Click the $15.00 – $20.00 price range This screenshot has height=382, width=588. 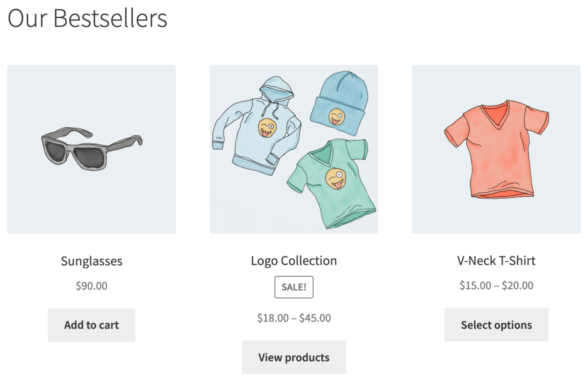[496, 285]
